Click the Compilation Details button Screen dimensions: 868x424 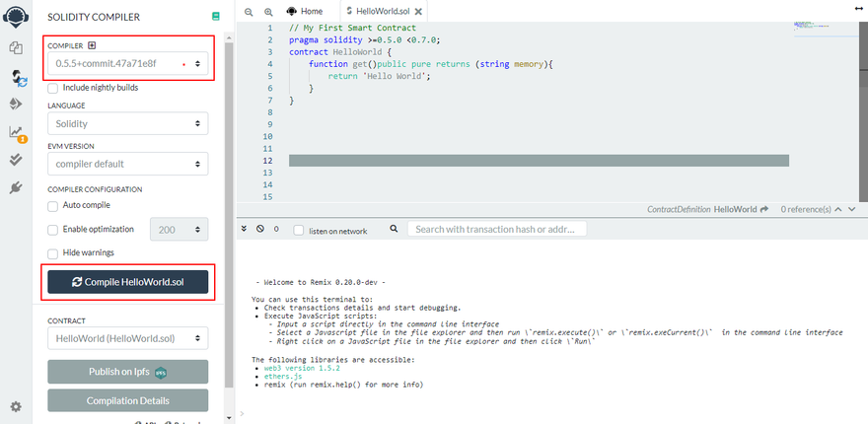pos(127,400)
